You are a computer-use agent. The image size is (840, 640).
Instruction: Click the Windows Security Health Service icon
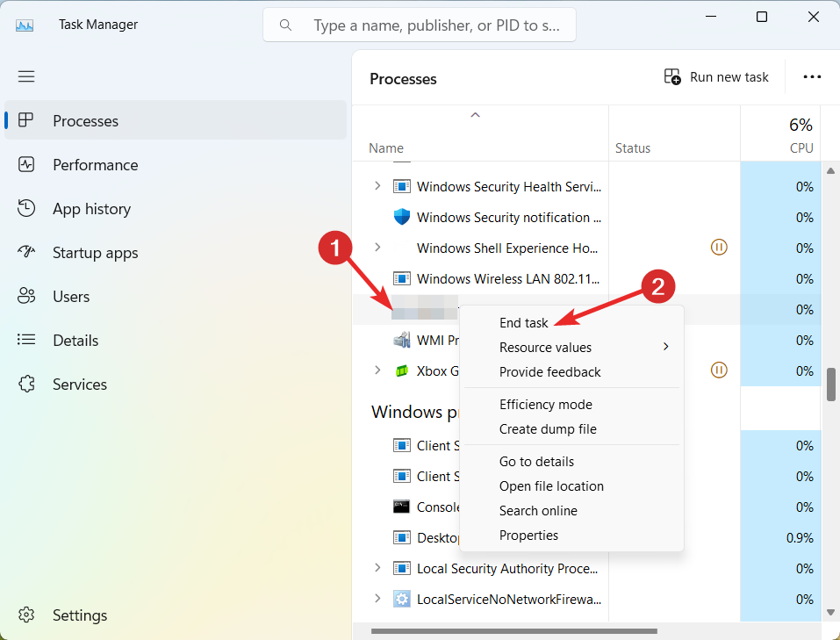pos(402,186)
